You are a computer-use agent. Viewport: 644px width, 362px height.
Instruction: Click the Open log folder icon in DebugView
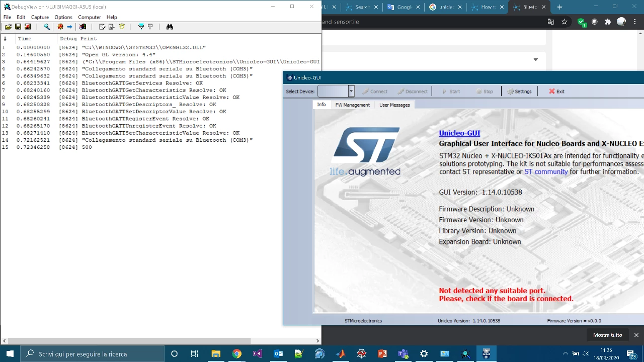pyautogui.click(x=8, y=27)
